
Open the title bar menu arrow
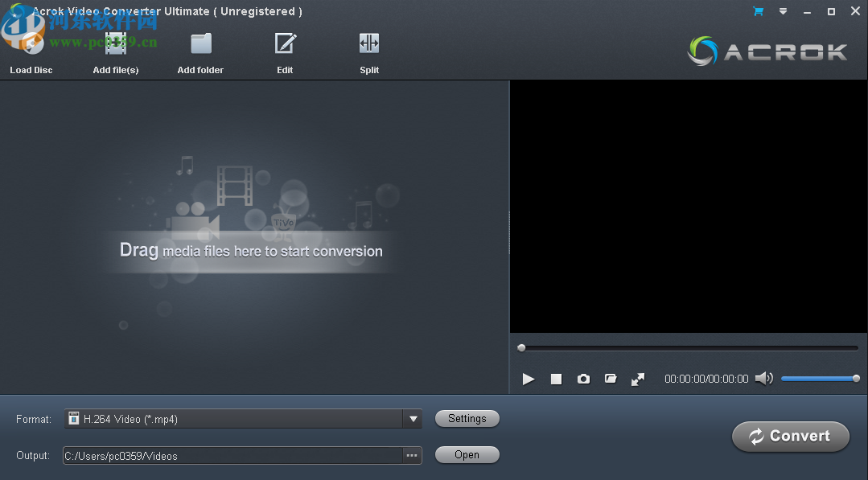click(x=781, y=11)
